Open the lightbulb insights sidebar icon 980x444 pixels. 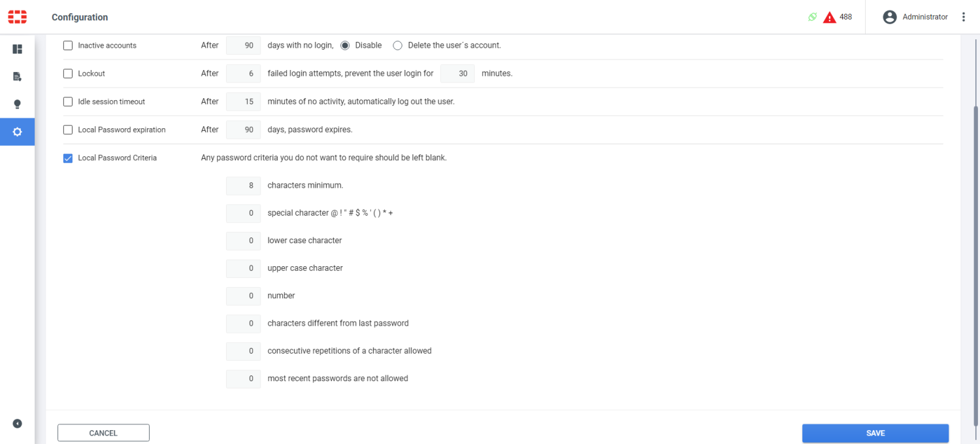17,103
